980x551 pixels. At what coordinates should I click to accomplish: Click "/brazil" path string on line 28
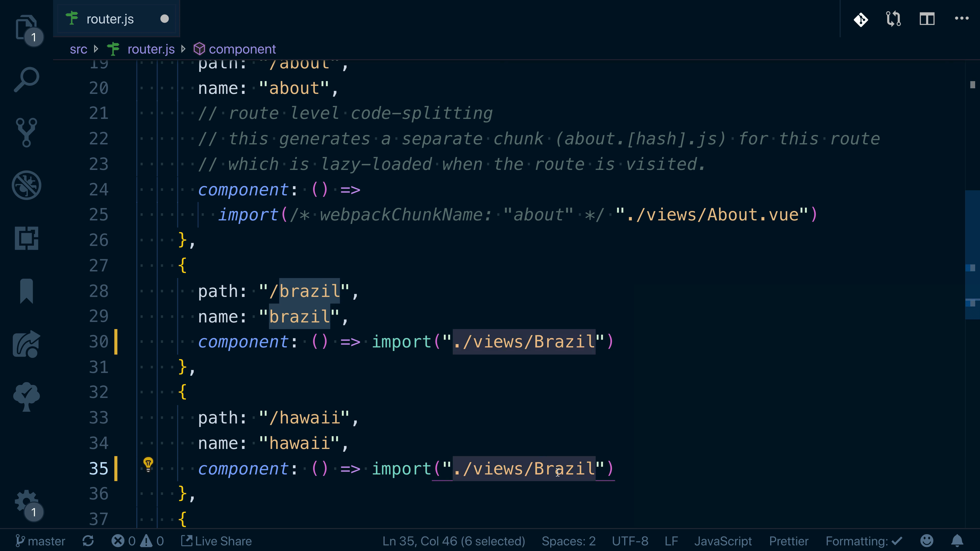tap(304, 291)
